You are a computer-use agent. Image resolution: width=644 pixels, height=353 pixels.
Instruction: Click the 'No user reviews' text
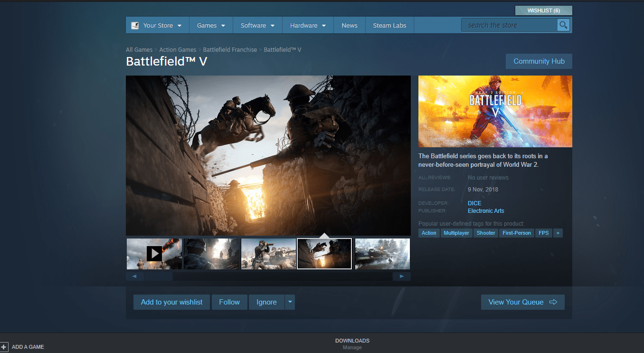point(488,178)
